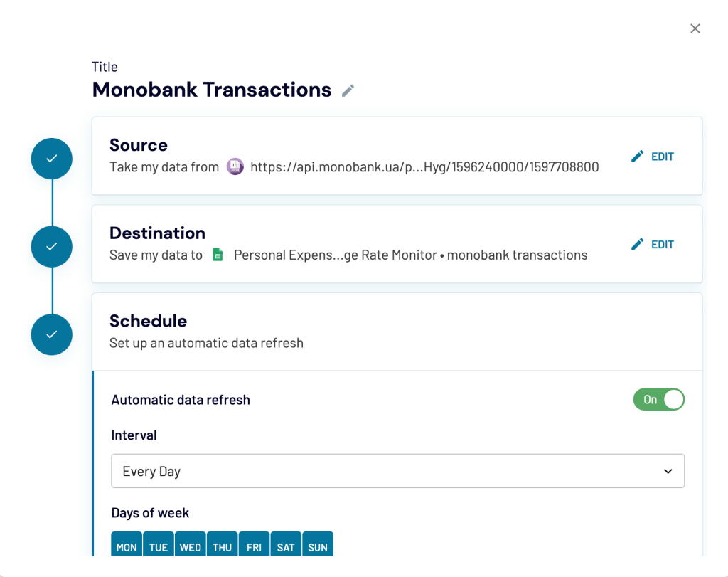Image resolution: width=728 pixels, height=577 pixels.
Task: Open the Interval dropdown
Action: 398,471
